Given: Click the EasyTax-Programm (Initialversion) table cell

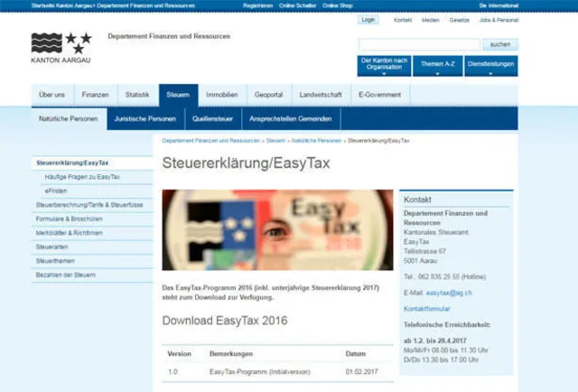Looking at the screenshot, I should [x=260, y=372].
